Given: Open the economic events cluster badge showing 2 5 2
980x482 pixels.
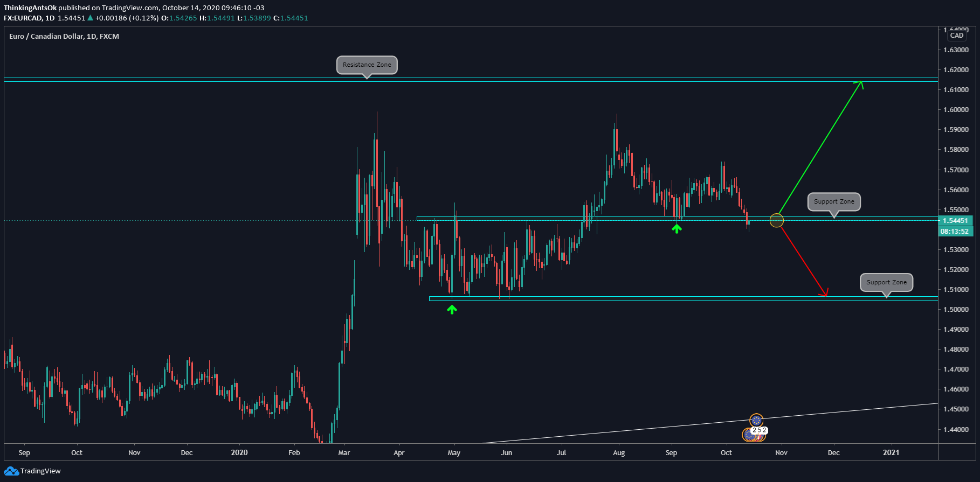Looking at the screenshot, I should click(x=759, y=430).
